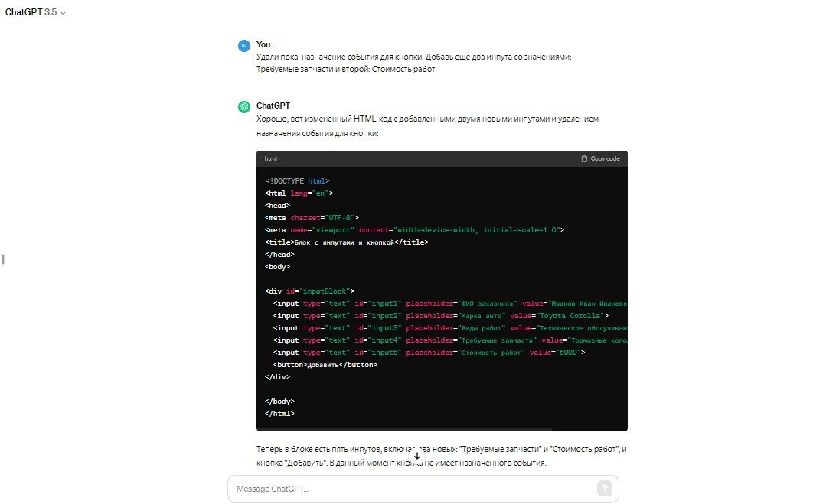Click the code block horizontal scrollbar
This screenshot has width=826, height=504.
[404, 429]
